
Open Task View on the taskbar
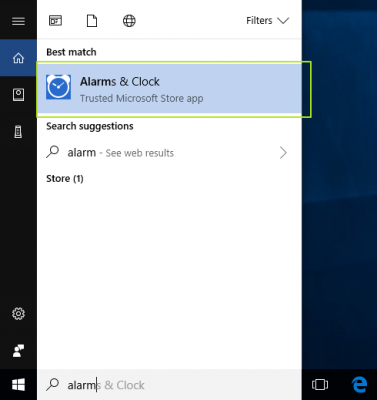320,385
